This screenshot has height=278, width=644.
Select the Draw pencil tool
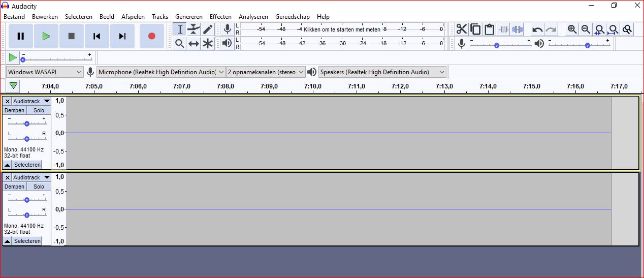[208, 29]
